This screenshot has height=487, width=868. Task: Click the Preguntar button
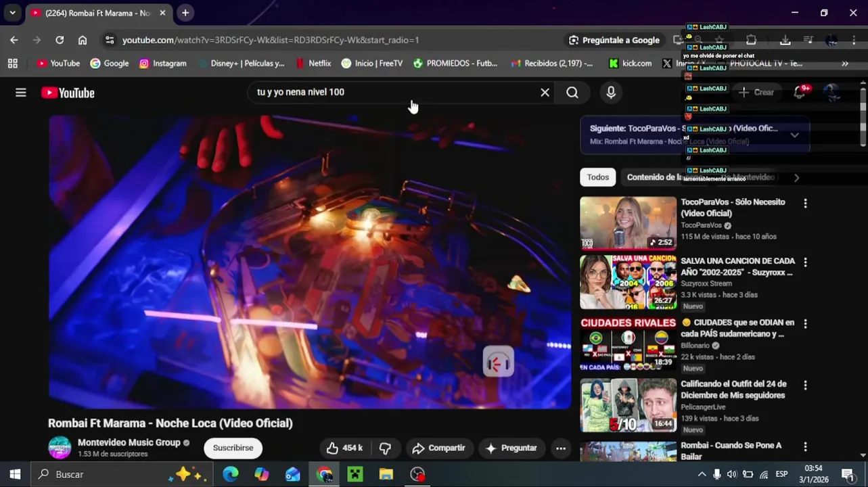point(511,448)
